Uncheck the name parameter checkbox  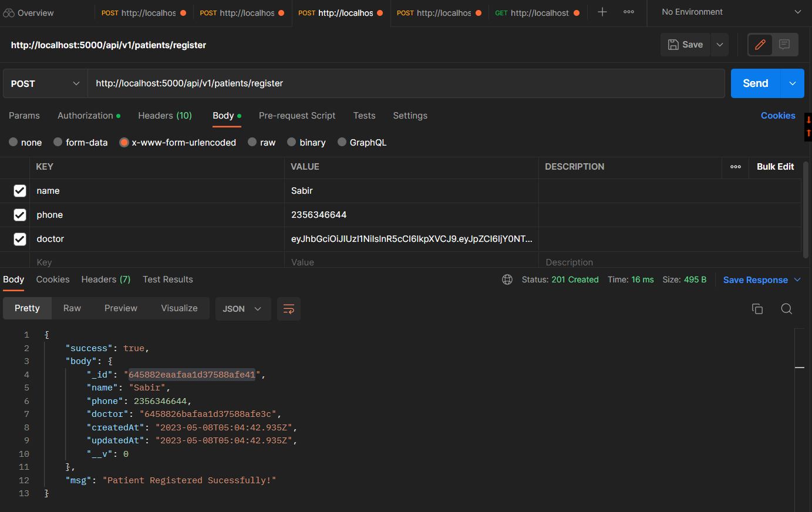(x=19, y=190)
